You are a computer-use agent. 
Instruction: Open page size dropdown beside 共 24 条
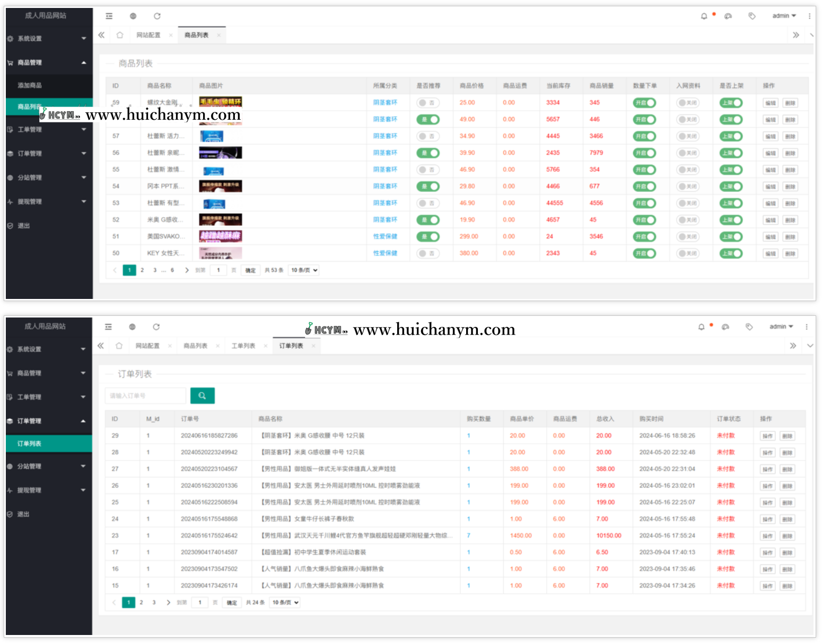pyautogui.click(x=285, y=603)
